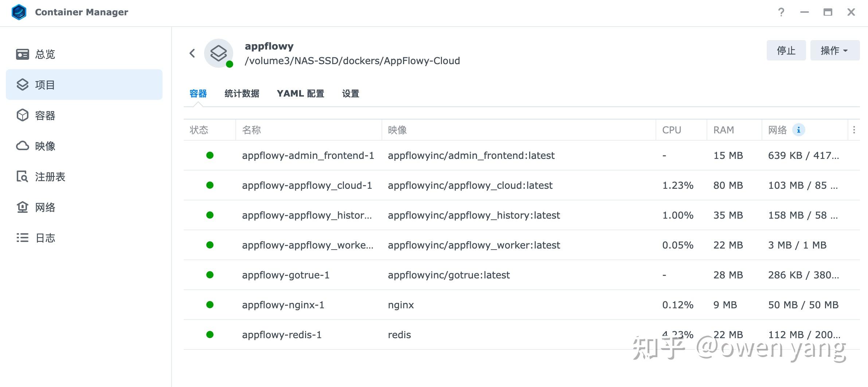This screenshot has width=868, height=387.
Task: Click the Container Manager help question mark
Action: [781, 12]
